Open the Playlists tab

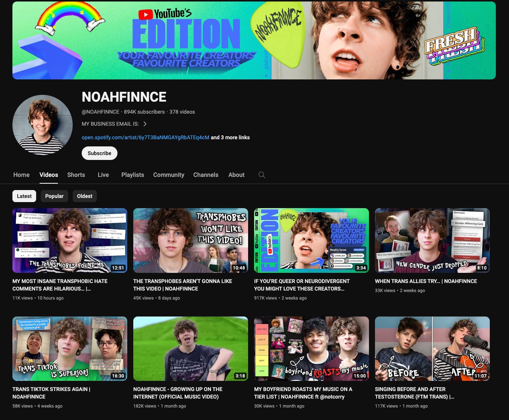133,175
